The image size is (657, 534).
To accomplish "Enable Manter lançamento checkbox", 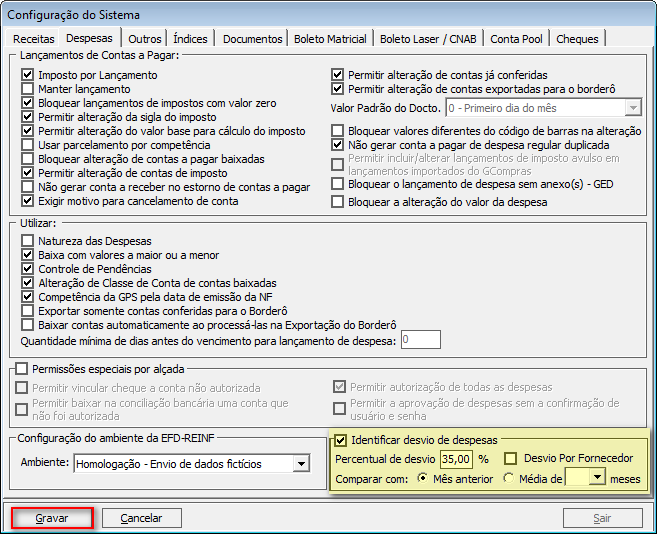I will pyautogui.click(x=28, y=89).
